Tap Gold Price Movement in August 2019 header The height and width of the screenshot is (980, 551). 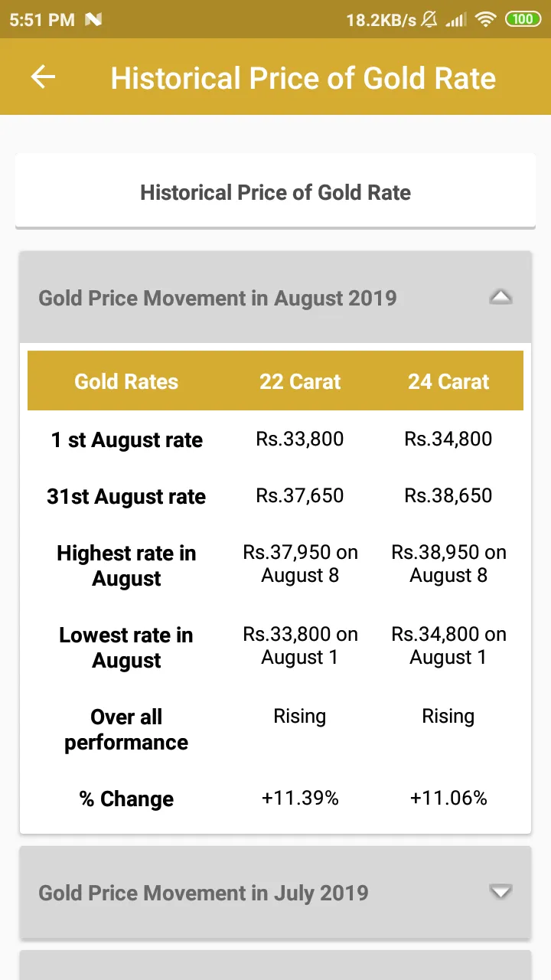[275, 297]
